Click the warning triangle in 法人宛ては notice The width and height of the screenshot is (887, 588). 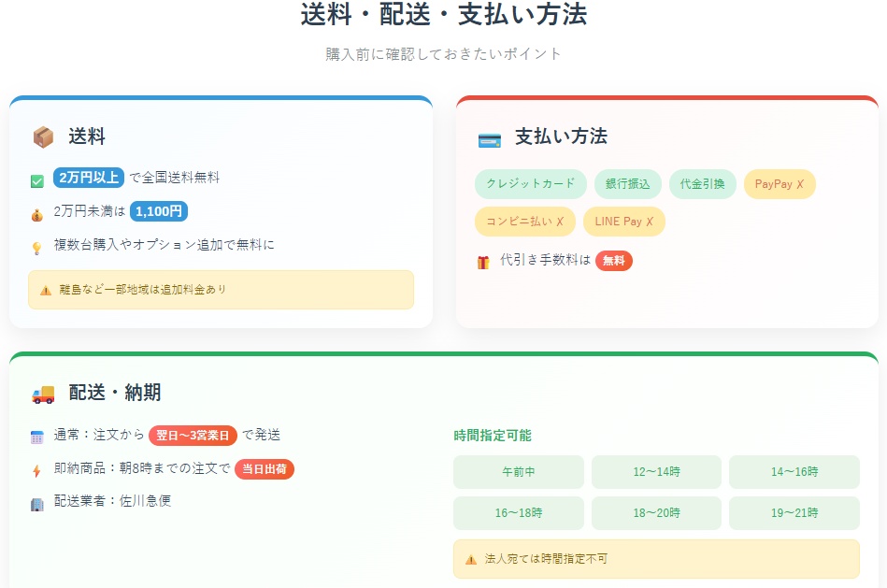pyautogui.click(x=471, y=560)
